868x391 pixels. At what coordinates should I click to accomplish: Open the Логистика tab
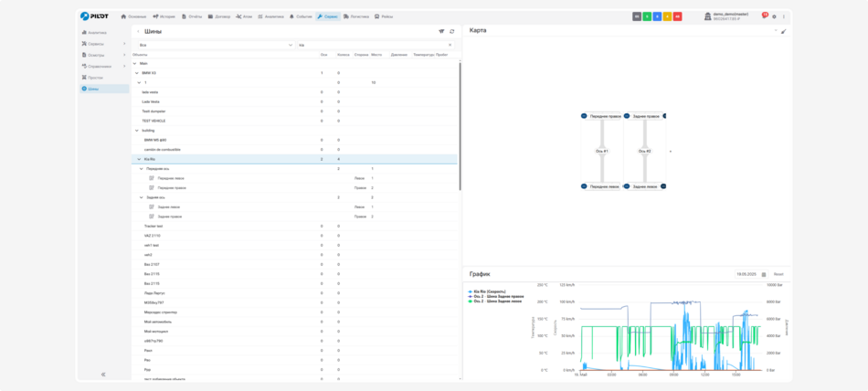(356, 16)
